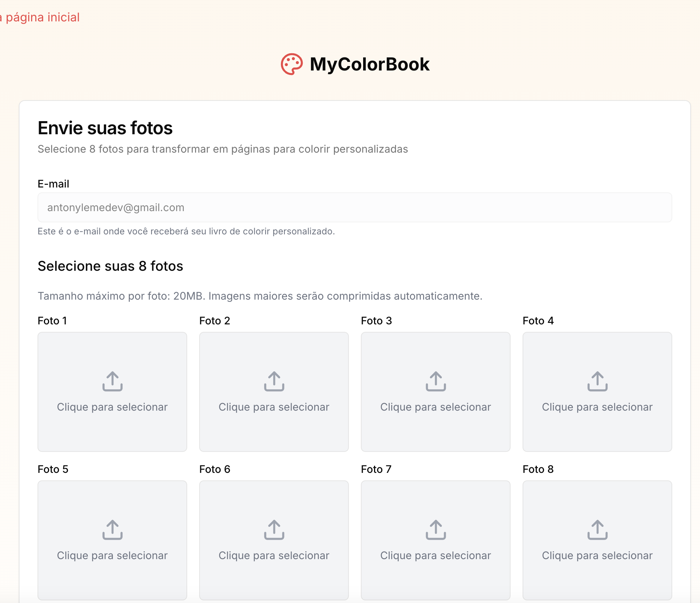Open file picker via Foto 6 text
This screenshot has width=700, height=603.
[x=274, y=556]
